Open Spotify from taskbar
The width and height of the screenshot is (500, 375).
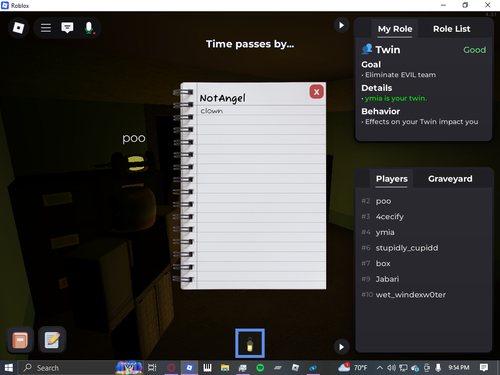[260, 368]
